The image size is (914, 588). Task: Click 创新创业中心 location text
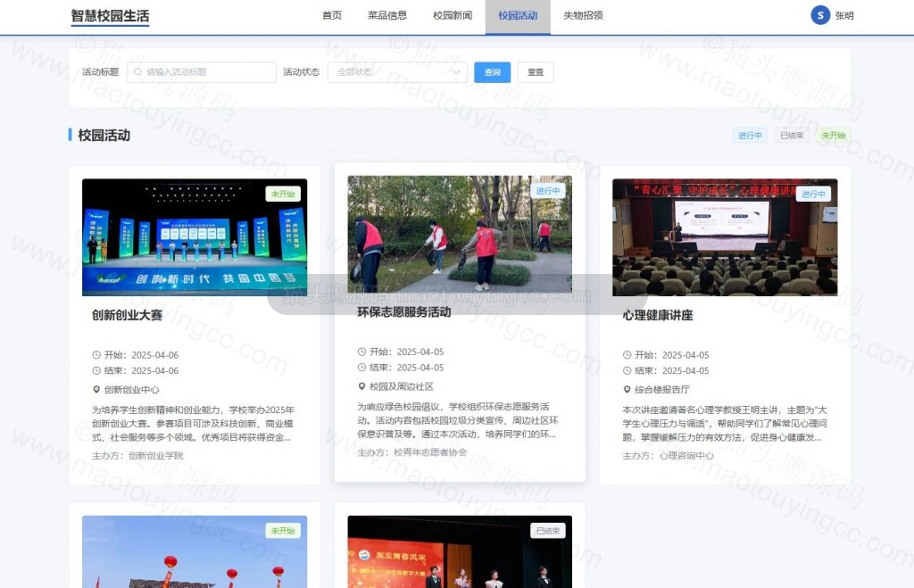(x=132, y=389)
